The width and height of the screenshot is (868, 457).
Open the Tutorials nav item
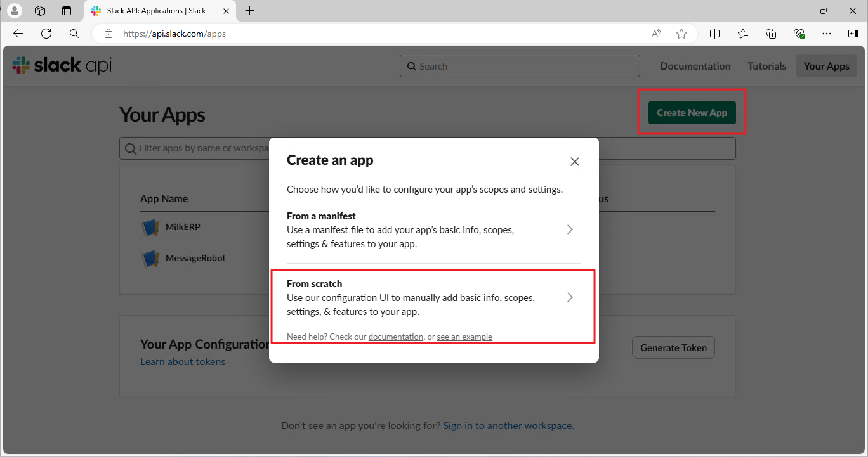tap(766, 66)
